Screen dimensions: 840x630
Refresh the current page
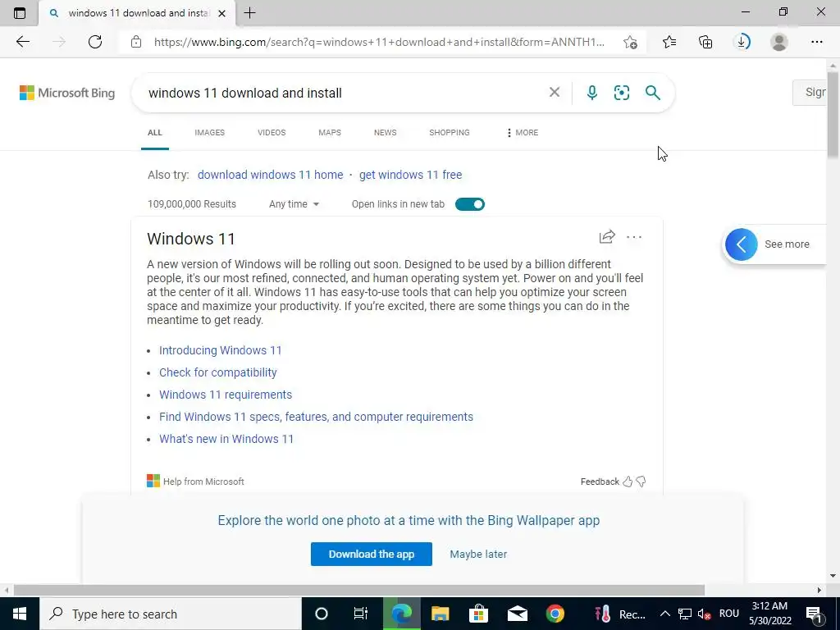pos(95,42)
